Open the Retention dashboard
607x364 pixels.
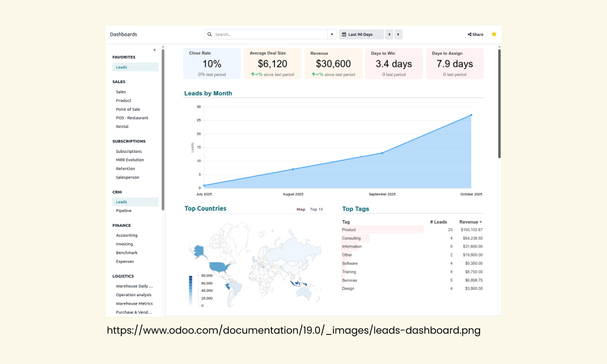pyautogui.click(x=126, y=169)
